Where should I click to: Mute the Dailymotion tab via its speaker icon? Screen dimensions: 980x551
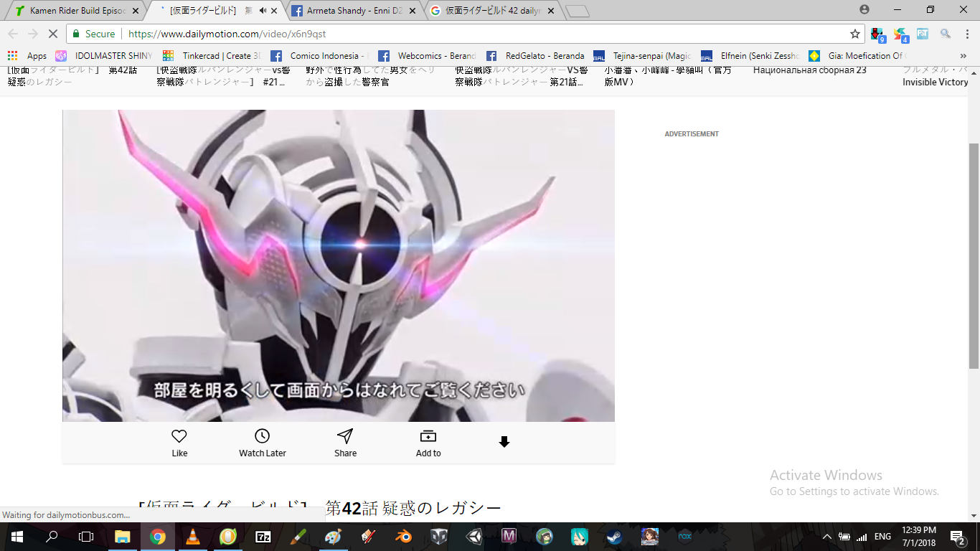tap(263, 11)
